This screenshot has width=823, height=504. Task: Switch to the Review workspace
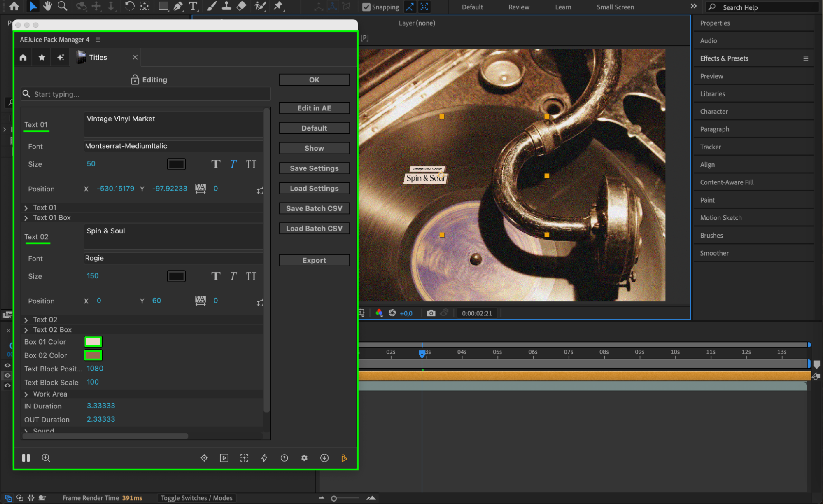pyautogui.click(x=518, y=7)
